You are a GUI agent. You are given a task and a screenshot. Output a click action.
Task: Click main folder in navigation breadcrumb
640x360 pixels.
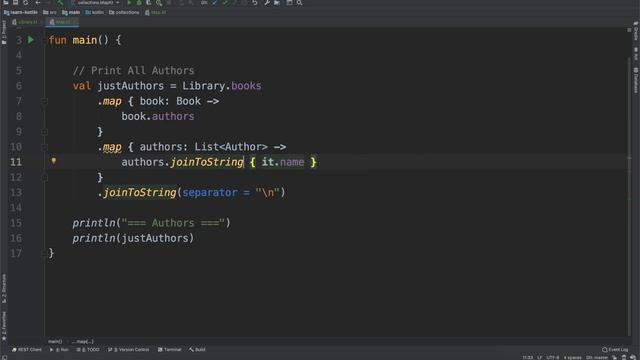tap(71, 12)
